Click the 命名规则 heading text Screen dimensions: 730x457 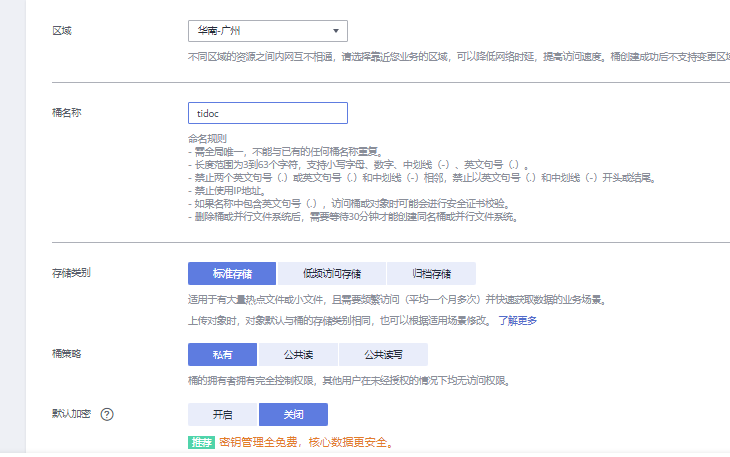click(207, 138)
